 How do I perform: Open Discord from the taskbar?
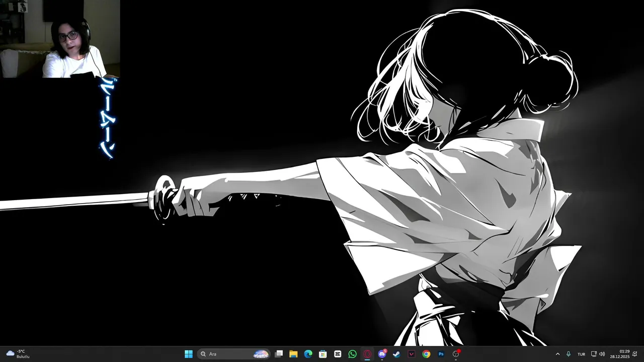click(382, 354)
